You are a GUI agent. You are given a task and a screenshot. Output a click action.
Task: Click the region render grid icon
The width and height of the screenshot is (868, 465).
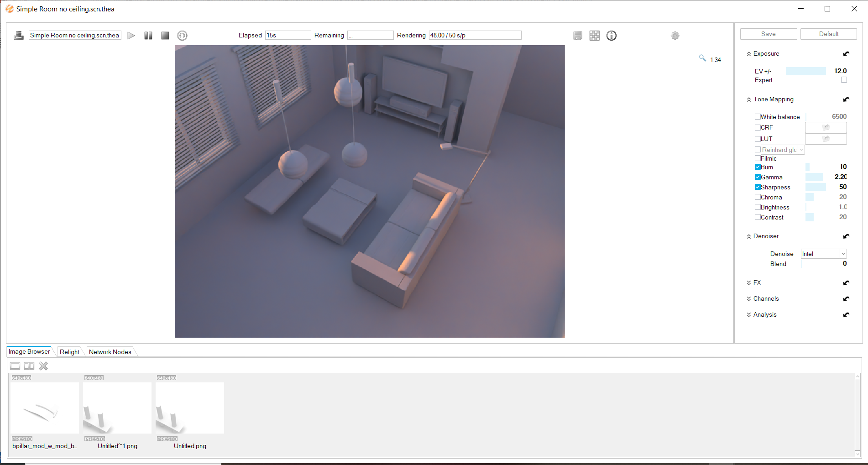click(594, 36)
